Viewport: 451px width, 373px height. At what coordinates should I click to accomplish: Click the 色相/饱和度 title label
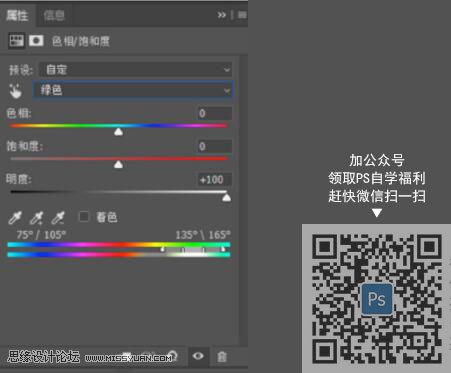click(x=81, y=41)
